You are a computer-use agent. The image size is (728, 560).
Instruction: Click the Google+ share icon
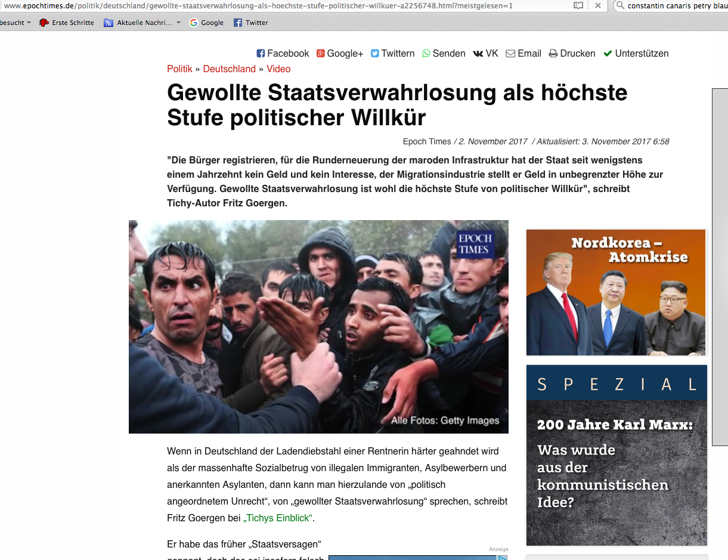coord(321,54)
